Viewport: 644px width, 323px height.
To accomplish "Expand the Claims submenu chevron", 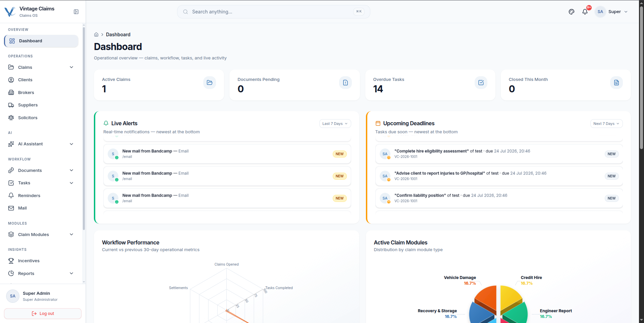I will point(71,67).
